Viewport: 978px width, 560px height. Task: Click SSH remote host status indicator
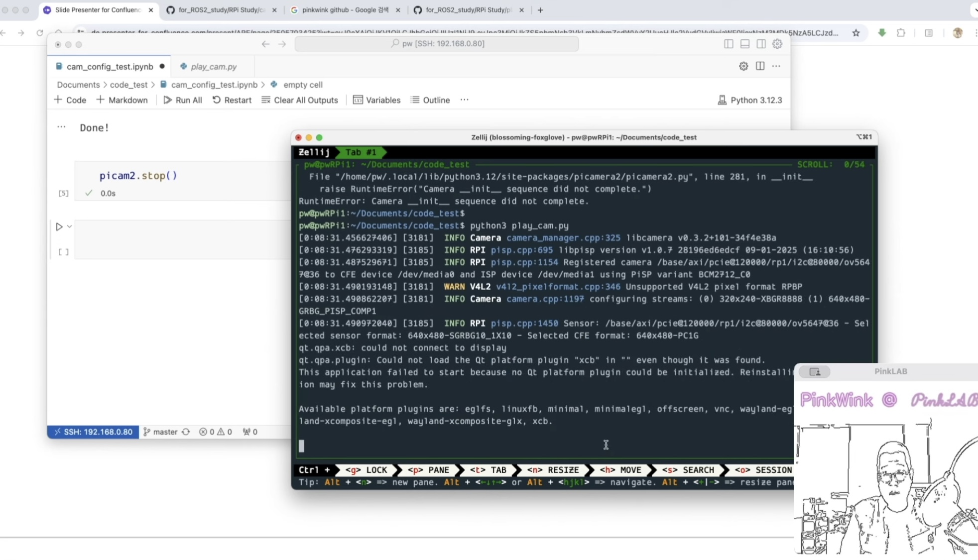tap(93, 432)
